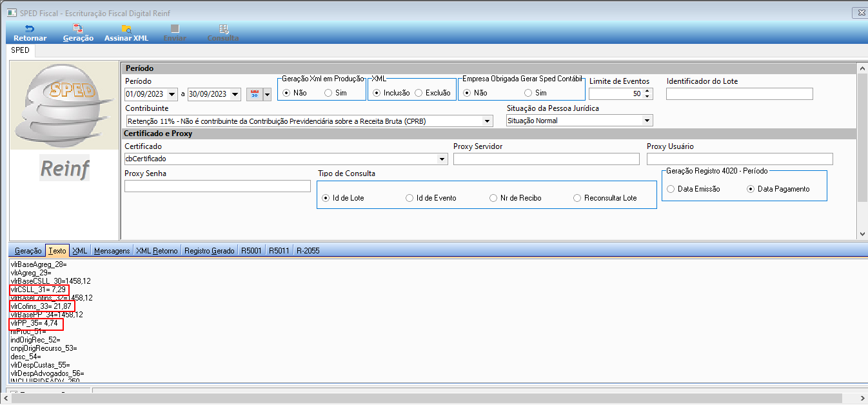Click the Proxy Servidor field
Screen dimensions: 868x405
(546, 159)
